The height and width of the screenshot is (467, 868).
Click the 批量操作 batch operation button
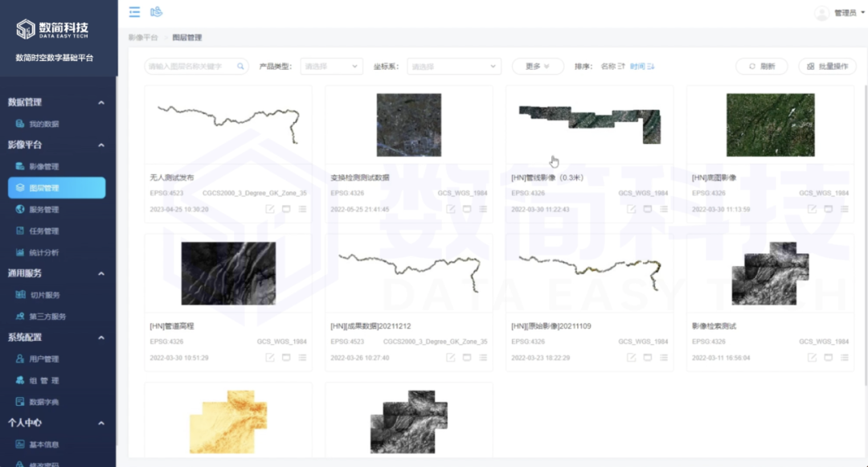(828, 67)
